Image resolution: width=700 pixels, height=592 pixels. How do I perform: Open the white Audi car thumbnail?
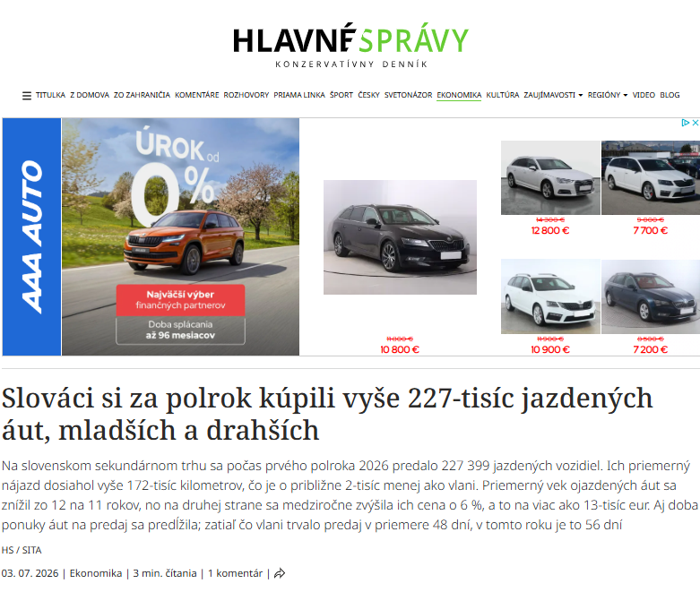tap(550, 177)
